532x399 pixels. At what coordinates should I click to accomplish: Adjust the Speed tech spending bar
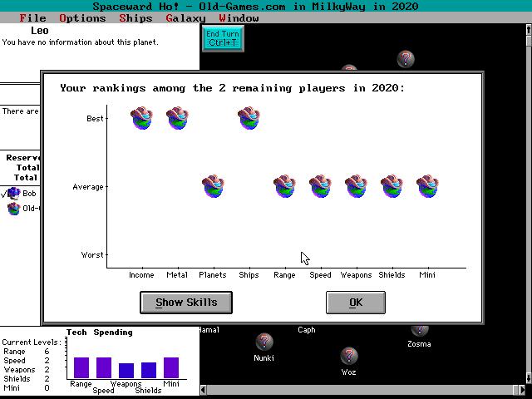(x=104, y=367)
